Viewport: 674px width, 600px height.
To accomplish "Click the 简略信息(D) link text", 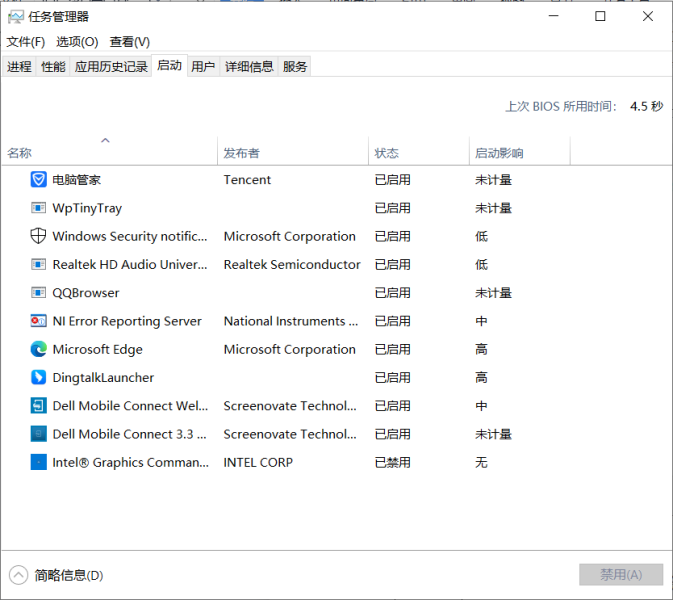I will click(x=69, y=576).
